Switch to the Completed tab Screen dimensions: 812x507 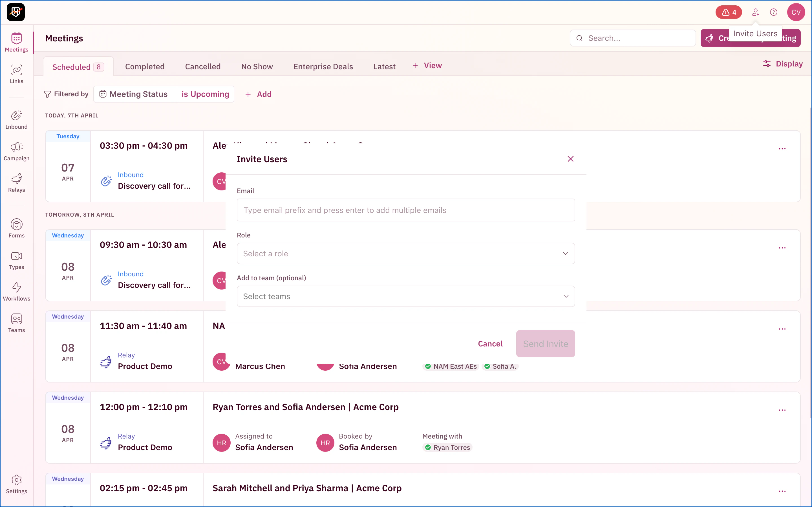click(145, 66)
